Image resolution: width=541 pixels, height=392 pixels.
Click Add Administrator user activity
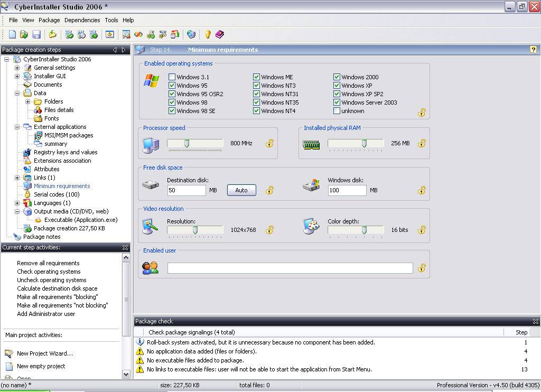pyautogui.click(x=46, y=314)
